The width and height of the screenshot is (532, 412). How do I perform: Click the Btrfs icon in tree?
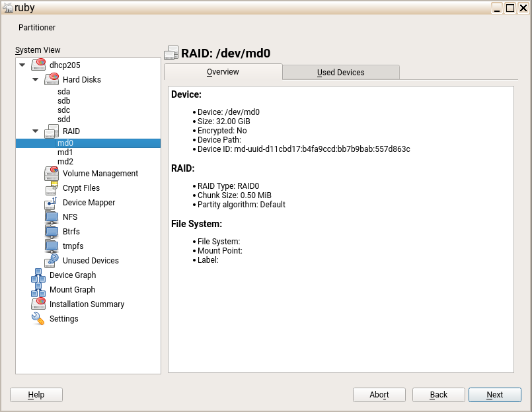tap(52, 232)
